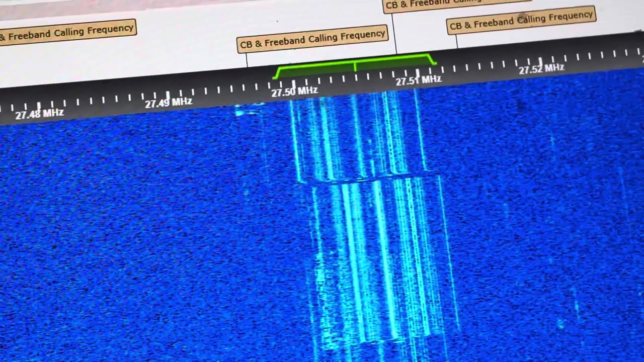Grab the right edge of the green filter passband

point(432,59)
